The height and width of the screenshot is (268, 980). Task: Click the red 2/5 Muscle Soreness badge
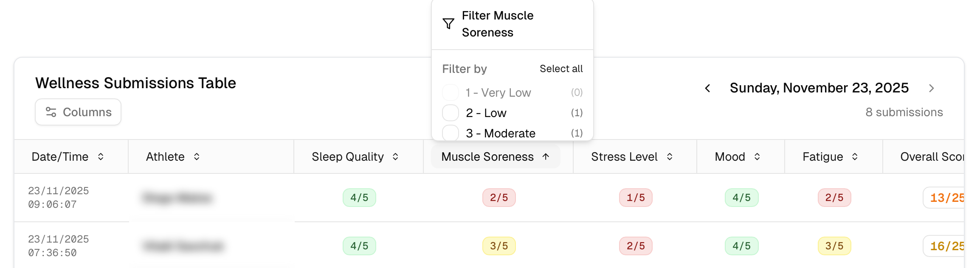pos(499,198)
